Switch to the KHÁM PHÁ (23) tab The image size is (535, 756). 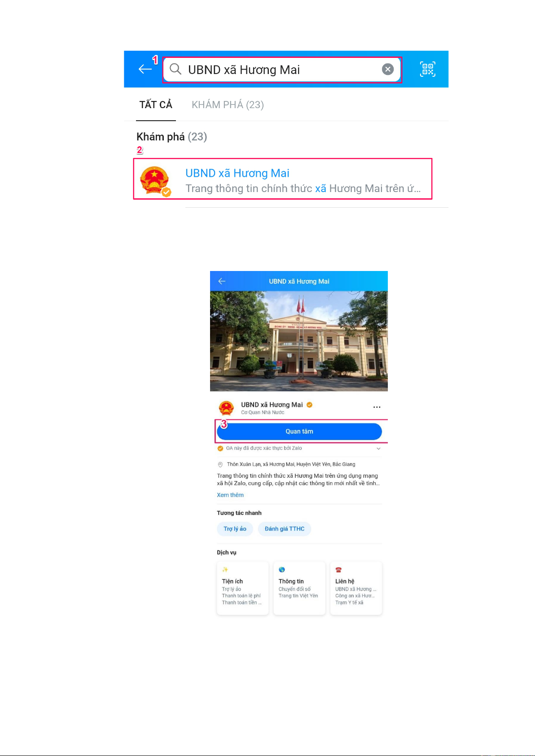pyautogui.click(x=228, y=105)
